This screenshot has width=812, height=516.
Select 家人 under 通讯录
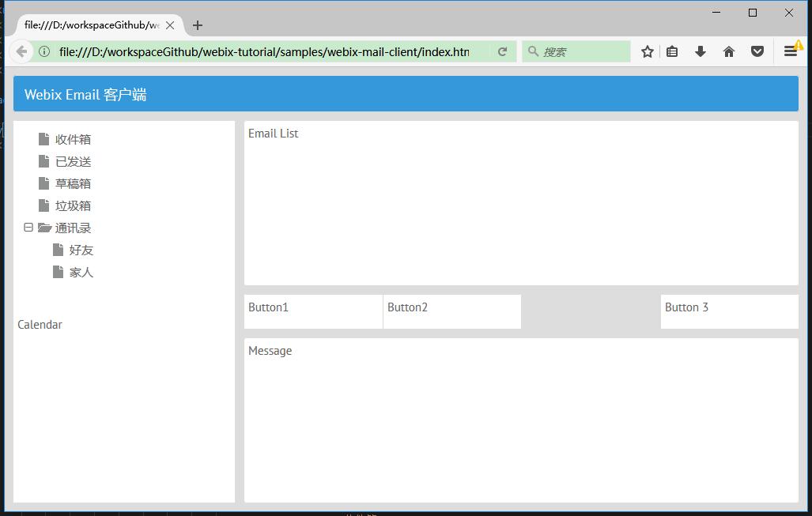point(81,273)
